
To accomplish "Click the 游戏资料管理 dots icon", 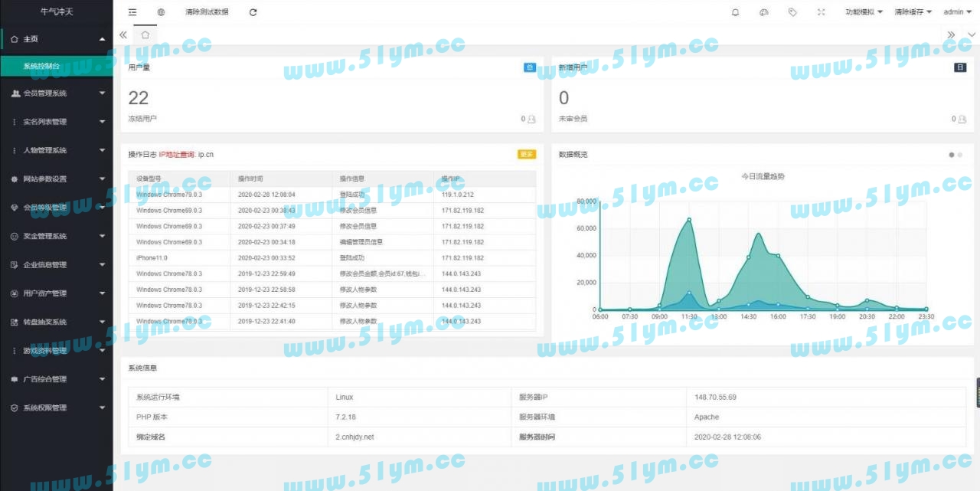I will 15,351.
